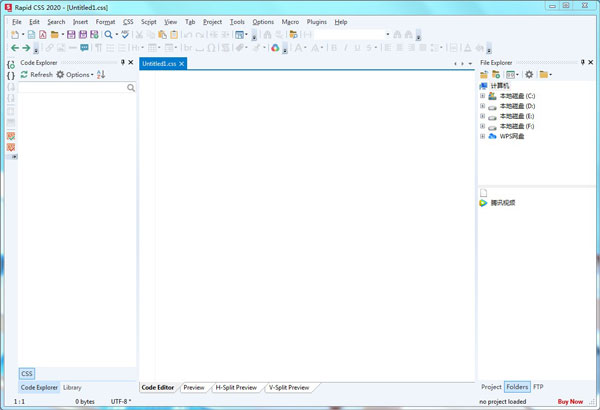
Task: Click the Open folder icon in main toolbar
Action: click(55, 35)
